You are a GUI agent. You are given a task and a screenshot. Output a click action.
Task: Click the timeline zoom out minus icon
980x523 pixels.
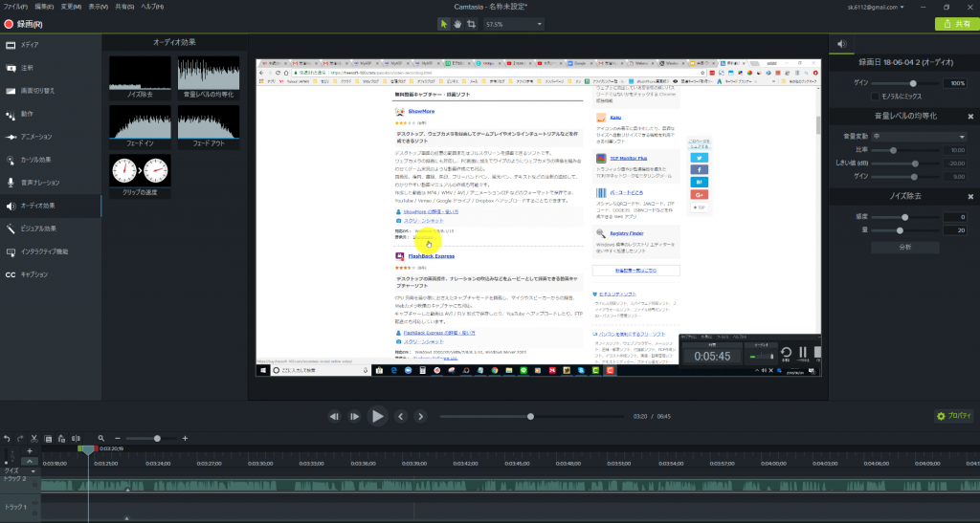tap(118, 439)
